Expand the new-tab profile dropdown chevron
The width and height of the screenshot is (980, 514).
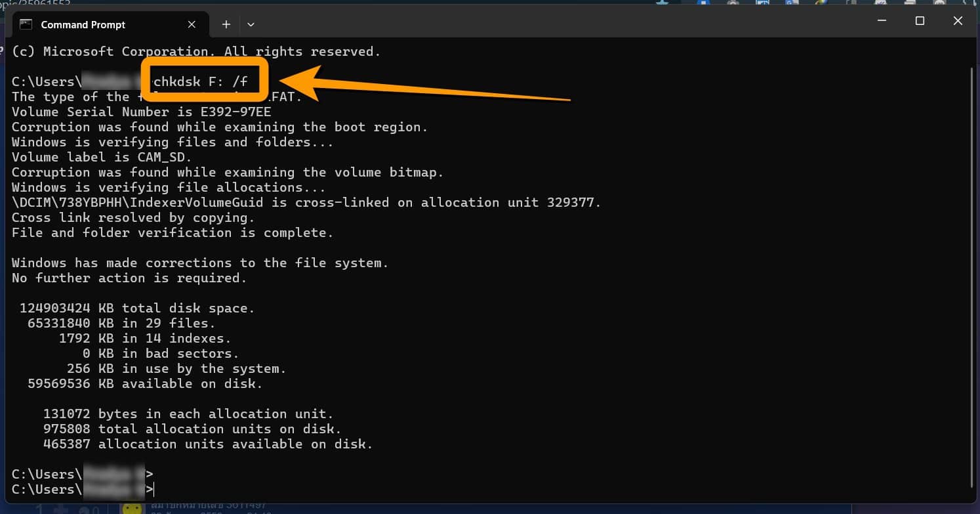pos(251,24)
